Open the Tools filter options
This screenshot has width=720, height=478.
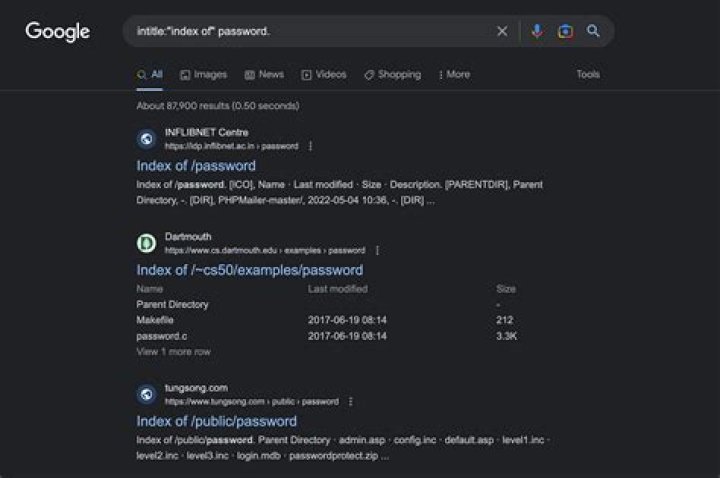click(588, 74)
